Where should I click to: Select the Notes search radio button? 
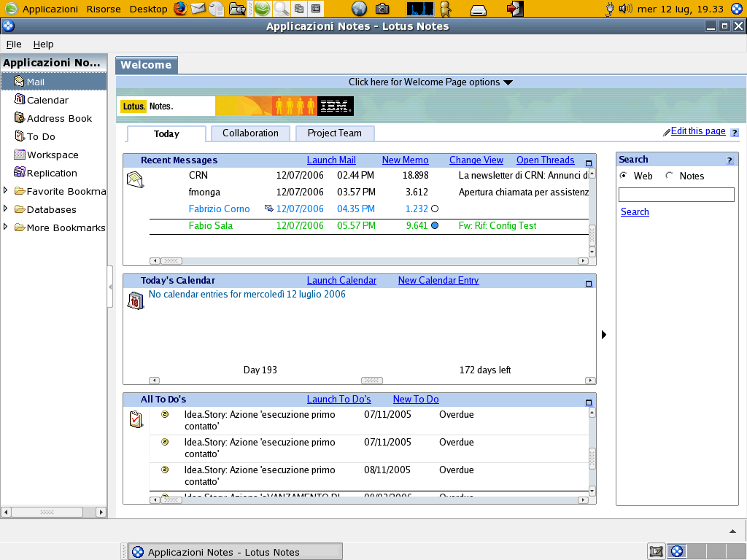coord(670,176)
